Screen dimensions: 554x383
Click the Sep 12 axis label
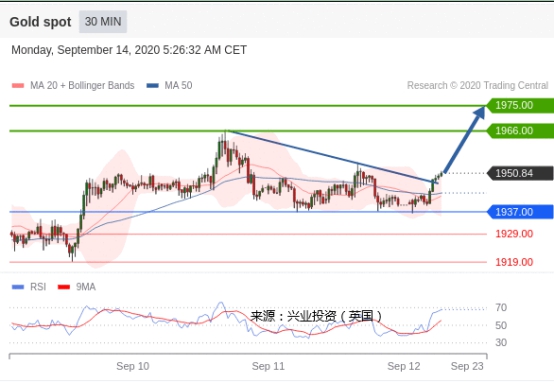point(404,366)
